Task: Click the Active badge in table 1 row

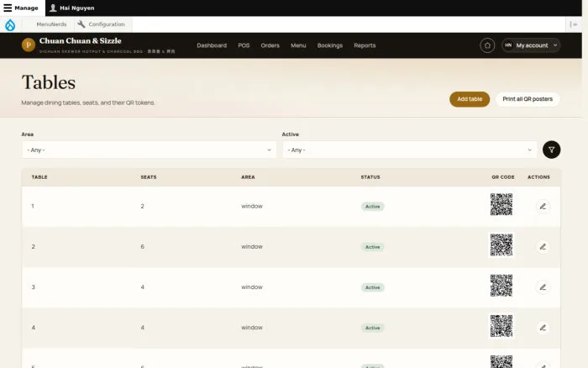Action: 372,207
